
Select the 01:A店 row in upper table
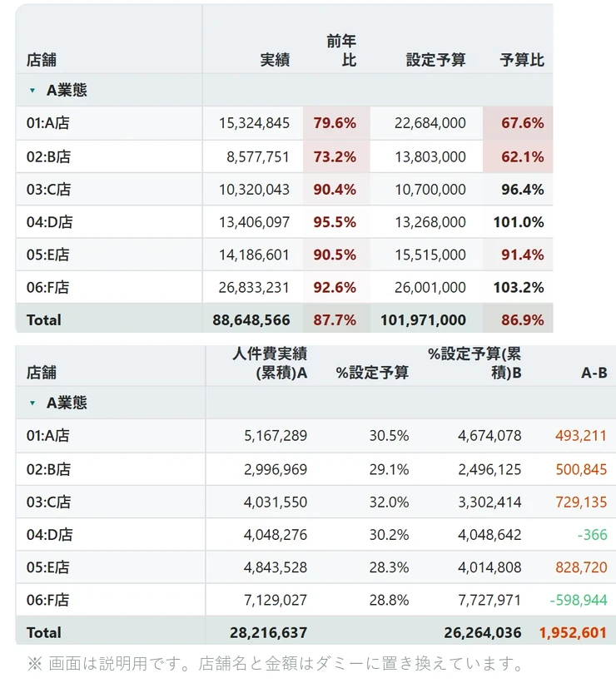284,123
